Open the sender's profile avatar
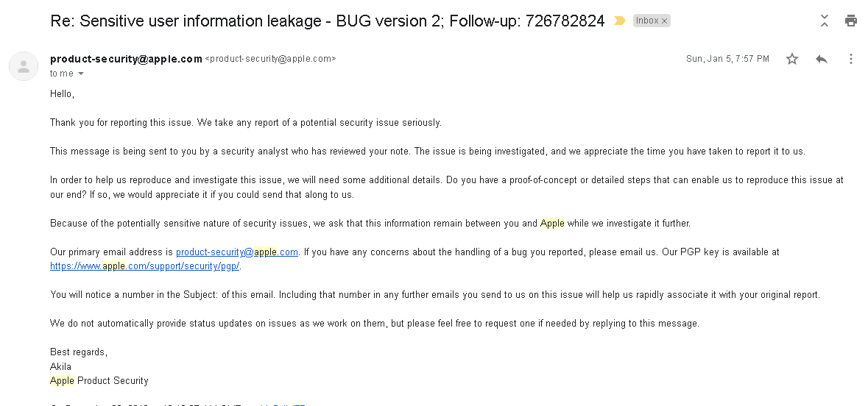This screenshot has width=868, height=406. point(24,66)
